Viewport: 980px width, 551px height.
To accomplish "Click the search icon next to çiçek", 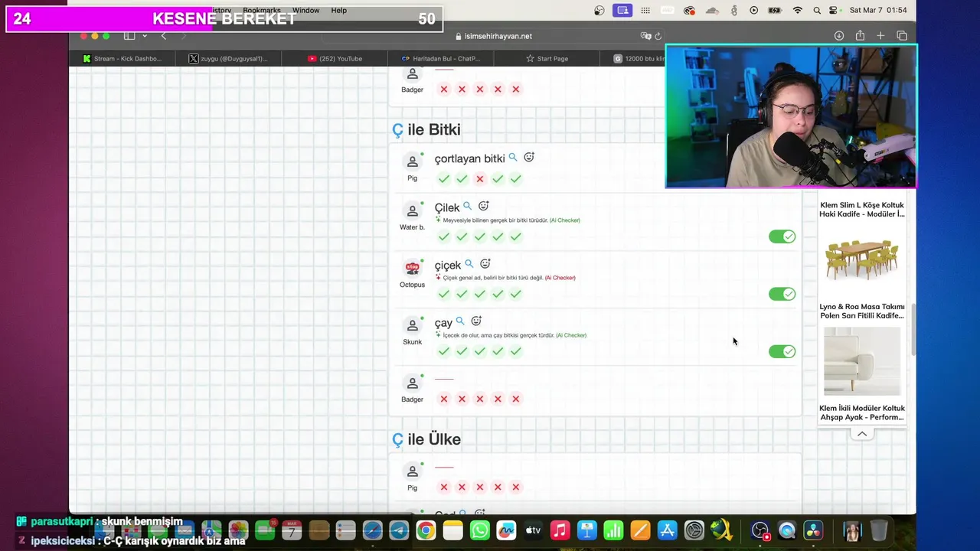I will point(469,264).
